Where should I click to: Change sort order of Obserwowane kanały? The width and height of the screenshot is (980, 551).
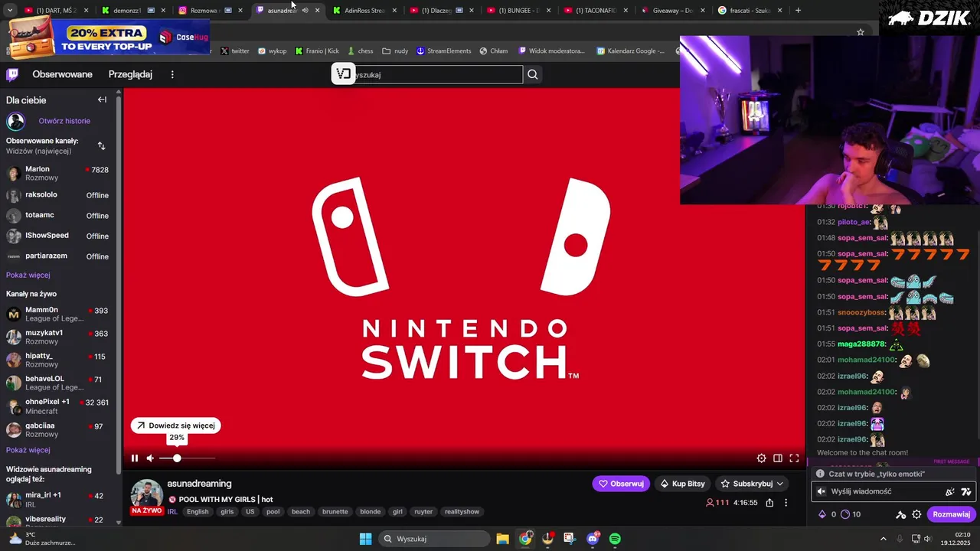(x=101, y=145)
